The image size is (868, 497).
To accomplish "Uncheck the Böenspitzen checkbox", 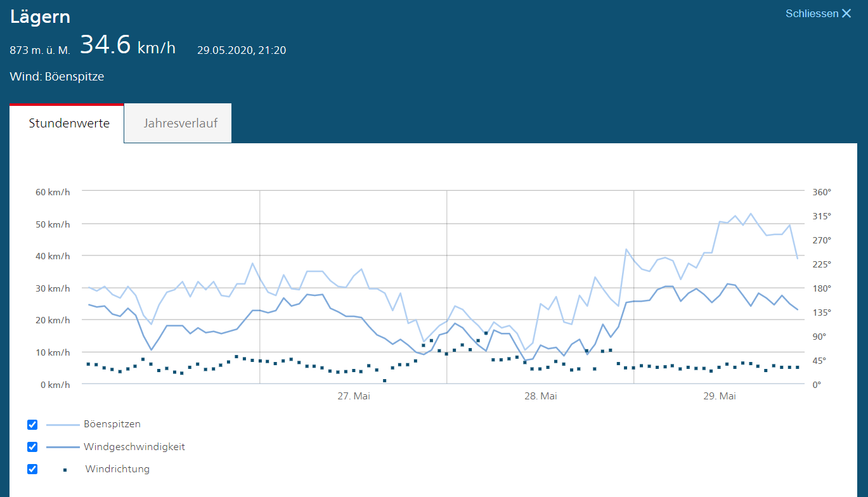I will (x=32, y=424).
